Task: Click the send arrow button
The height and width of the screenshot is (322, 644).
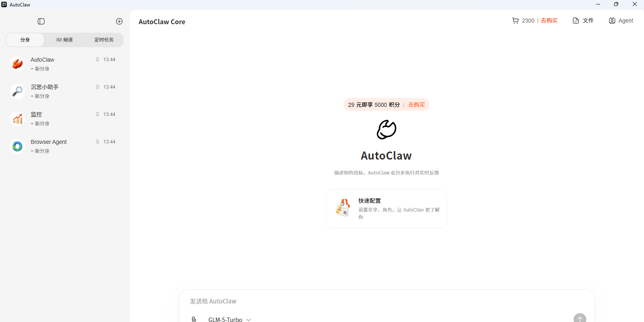Action: (x=580, y=318)
